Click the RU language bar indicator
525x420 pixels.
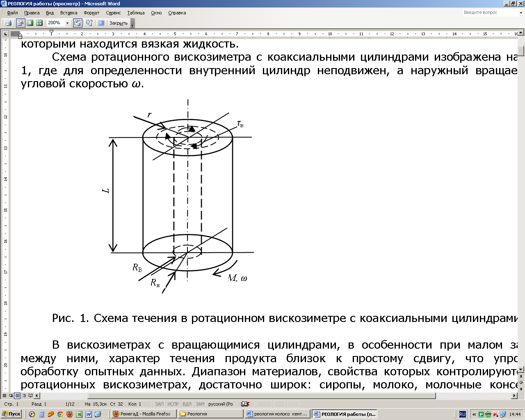click(x=462, y=414)
